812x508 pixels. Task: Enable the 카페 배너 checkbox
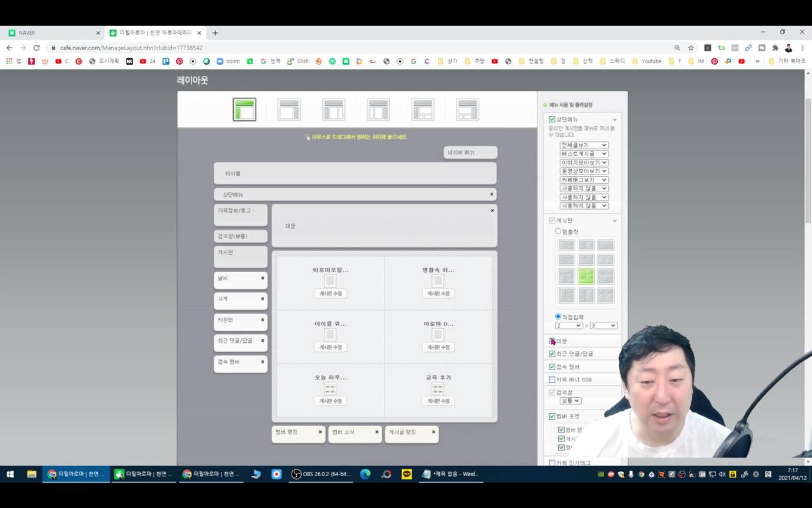point(552,380)
